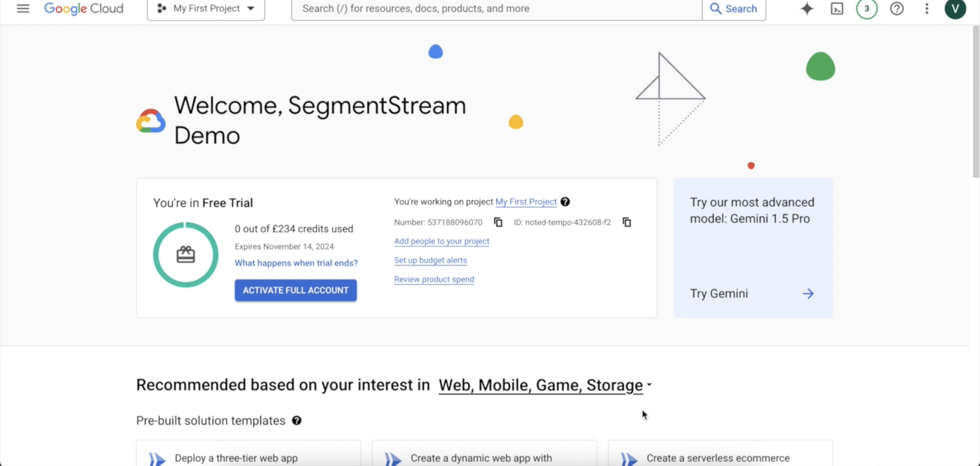Open the hamburger navigation menu
Image resolution: width=980 pixels, height=466 pixels.
click(23, 9)
